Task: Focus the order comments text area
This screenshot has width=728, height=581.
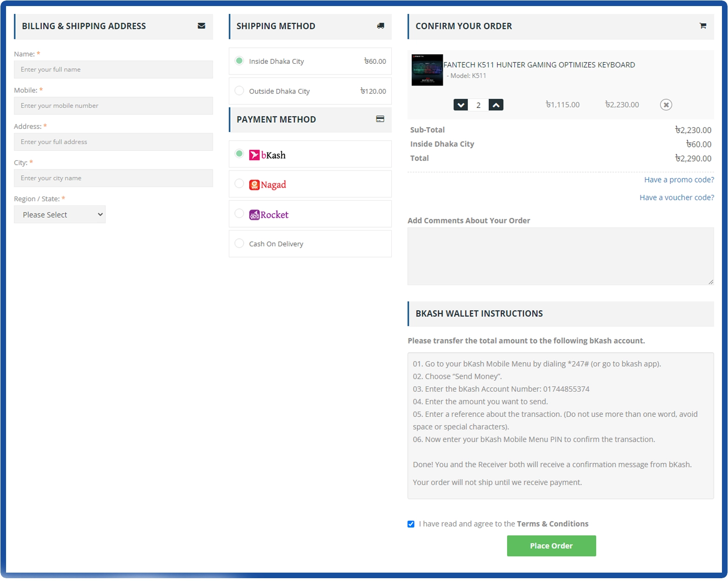Action: pyautogui.click(x=560, y=256)
